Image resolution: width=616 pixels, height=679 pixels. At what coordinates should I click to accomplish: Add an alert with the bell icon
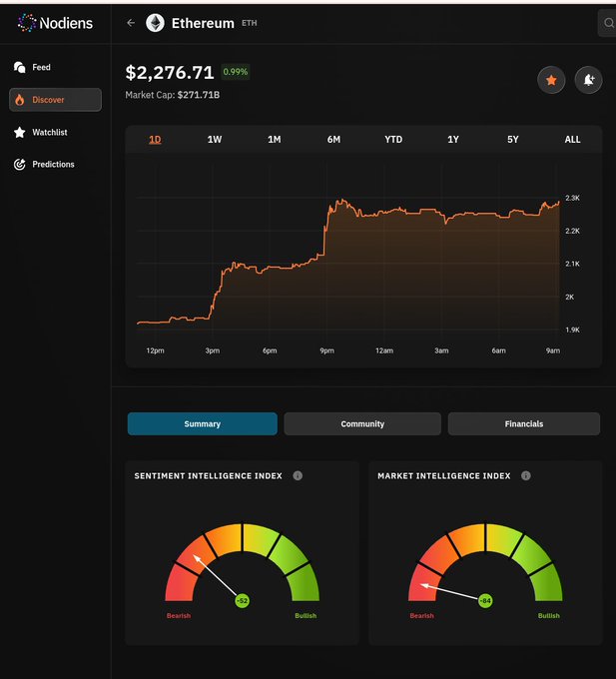click(x=588, y=80)
